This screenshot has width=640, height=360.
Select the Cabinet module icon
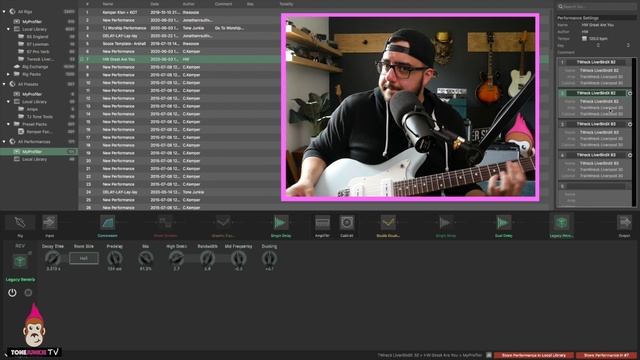(x=347, y=222)
